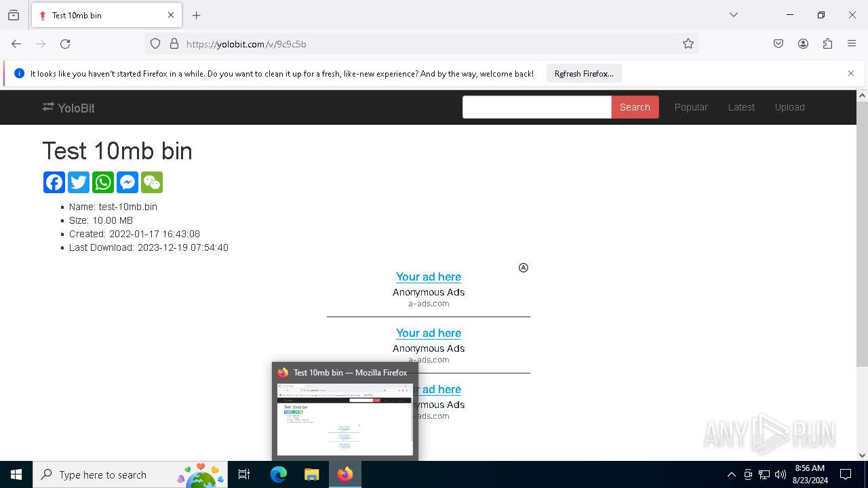The height and width of the screenshot is (488, 868).
Task: Click the Name: test-10mb.bin text
Action: (x=113, y=207)
